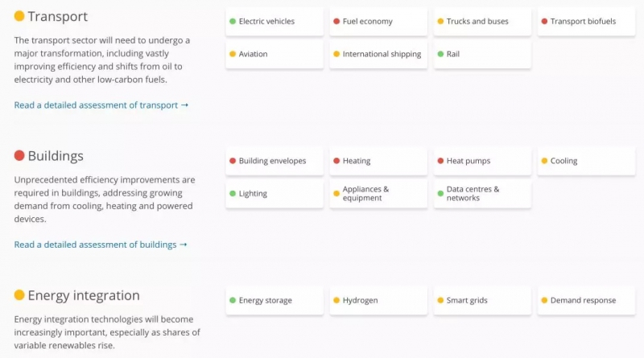
Task: Open the Transport biofuels card
Action: [586, 22]
